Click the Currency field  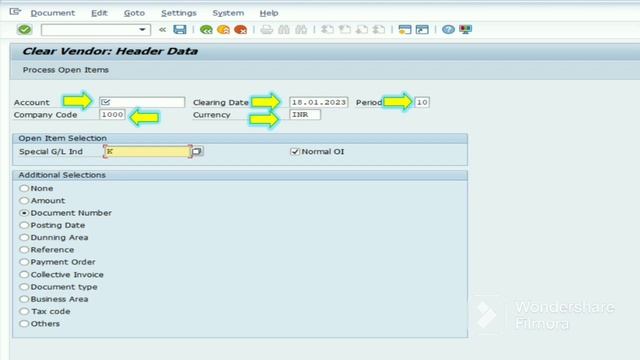305,115
